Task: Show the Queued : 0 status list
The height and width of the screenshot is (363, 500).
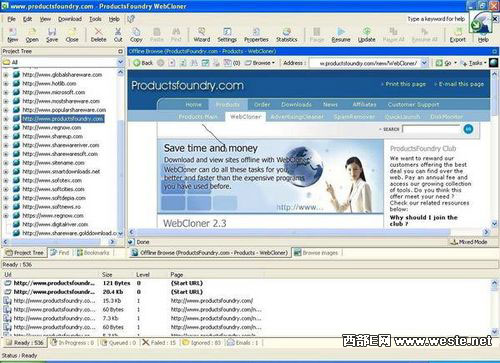Action: 118,343
